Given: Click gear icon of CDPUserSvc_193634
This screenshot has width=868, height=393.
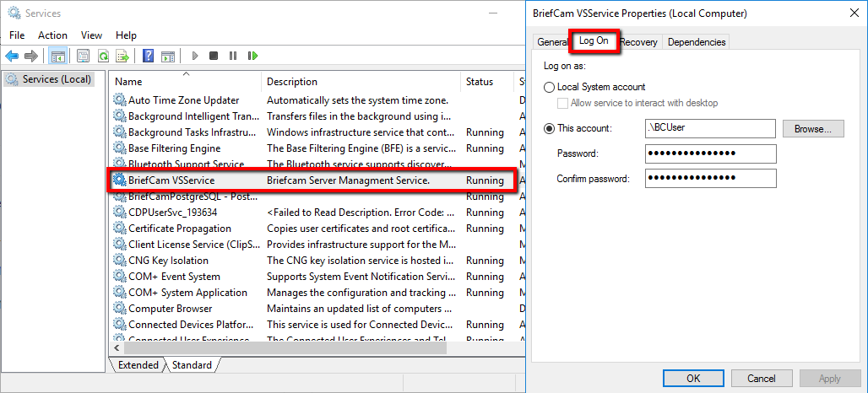Looking at the screenshot, I should (120, 213).
